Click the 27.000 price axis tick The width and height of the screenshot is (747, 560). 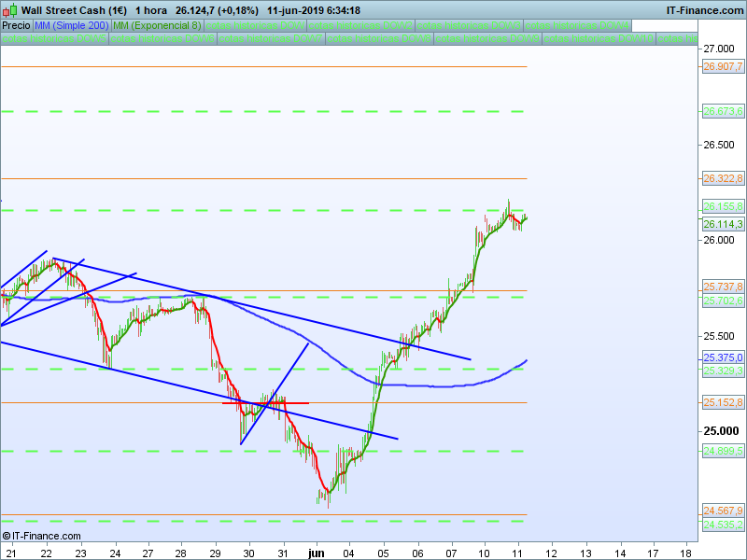click(719, 49)
